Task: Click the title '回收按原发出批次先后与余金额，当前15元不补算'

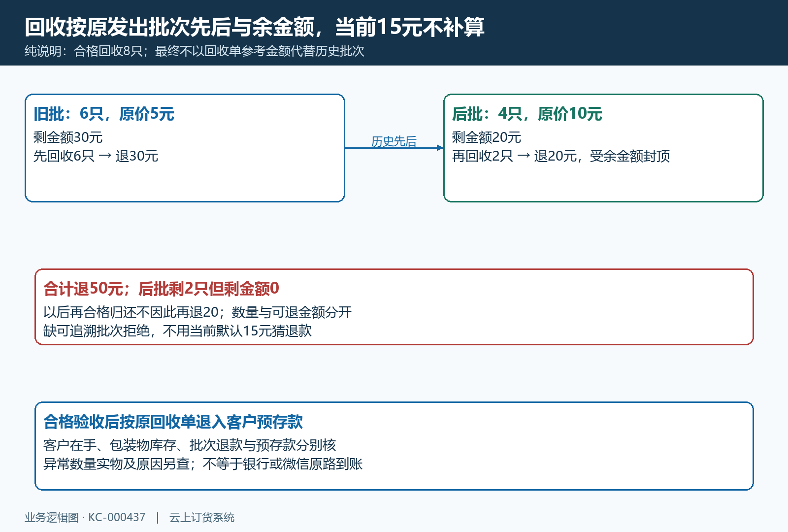Action: (x=255, y=27)
